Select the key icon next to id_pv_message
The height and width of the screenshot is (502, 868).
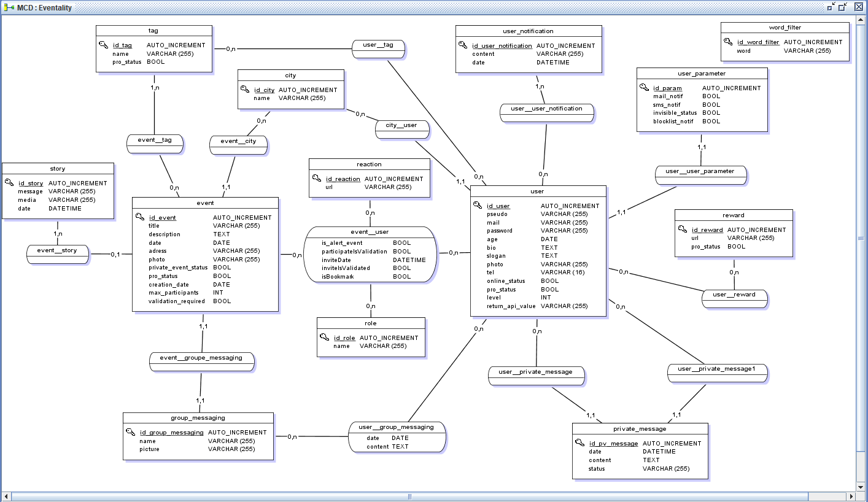coord(579,443)
